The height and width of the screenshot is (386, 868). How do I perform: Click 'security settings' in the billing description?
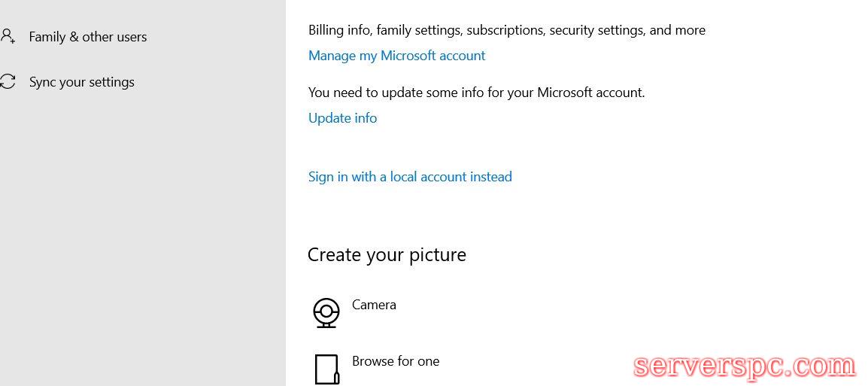pyautogui.click(x=596, y=30)
